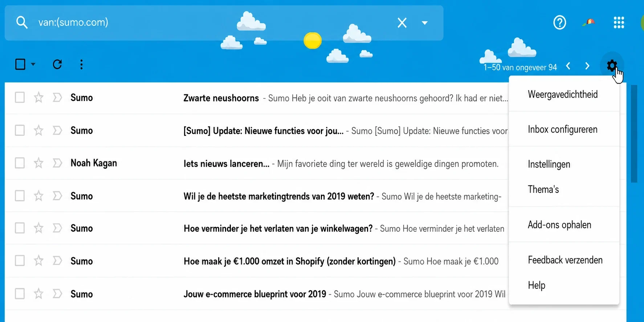644x322 pixels.
Task: Refresh the mail list
Action: pos(57,64)
